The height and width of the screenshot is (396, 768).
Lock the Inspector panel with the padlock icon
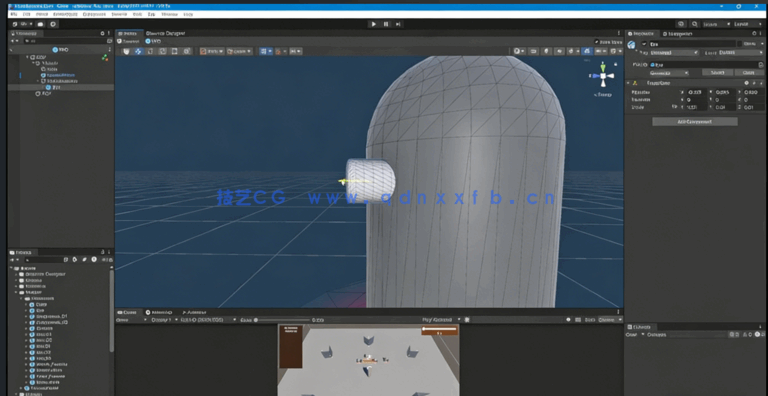[754, 33]
